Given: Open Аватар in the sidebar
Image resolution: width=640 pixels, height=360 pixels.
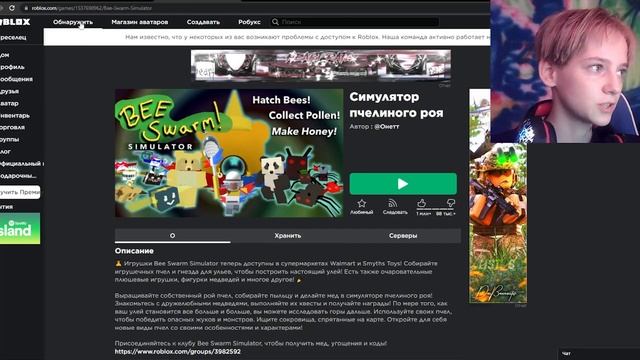Looking at the screenshot, I should 9,103.
